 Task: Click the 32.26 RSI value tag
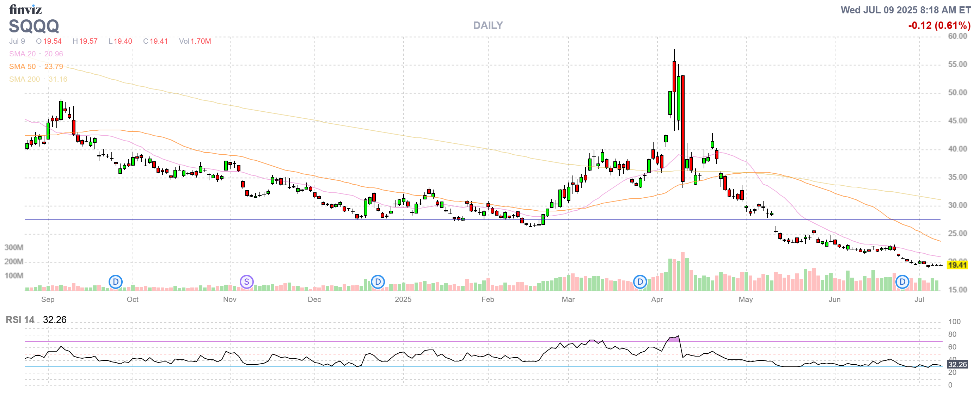[957, 364]
